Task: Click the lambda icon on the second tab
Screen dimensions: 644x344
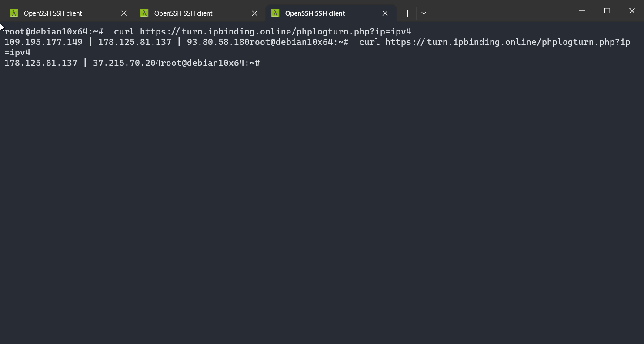Action: pos(144,13)
